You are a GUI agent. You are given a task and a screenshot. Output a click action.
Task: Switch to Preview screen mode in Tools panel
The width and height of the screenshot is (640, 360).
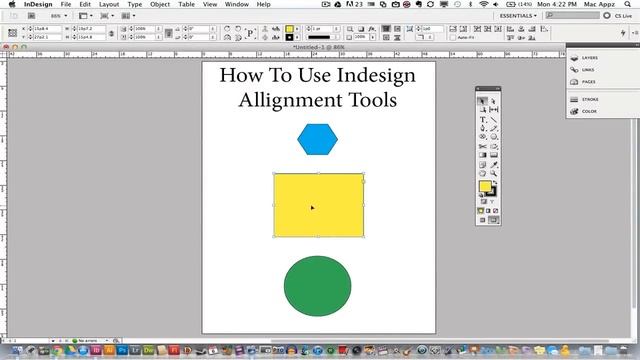[x=493, y=220]
